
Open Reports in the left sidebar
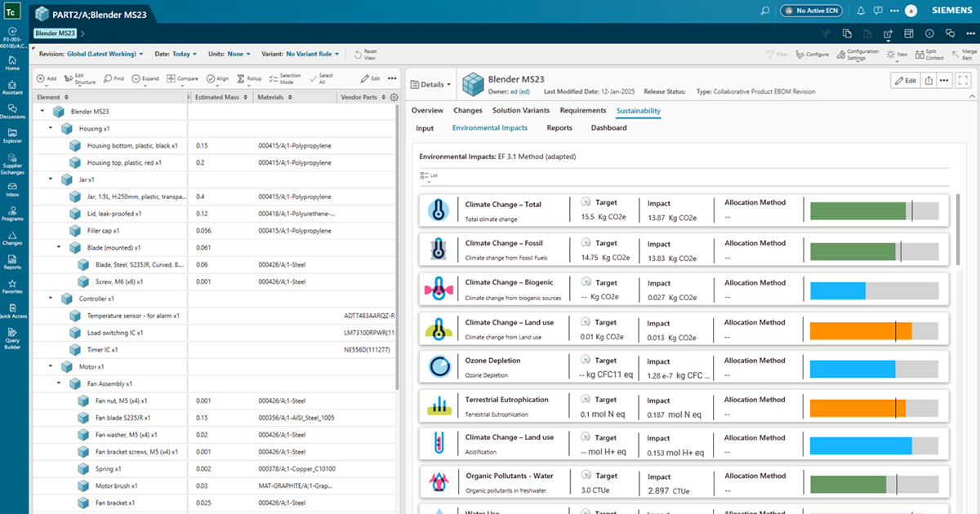pos(12,261)
